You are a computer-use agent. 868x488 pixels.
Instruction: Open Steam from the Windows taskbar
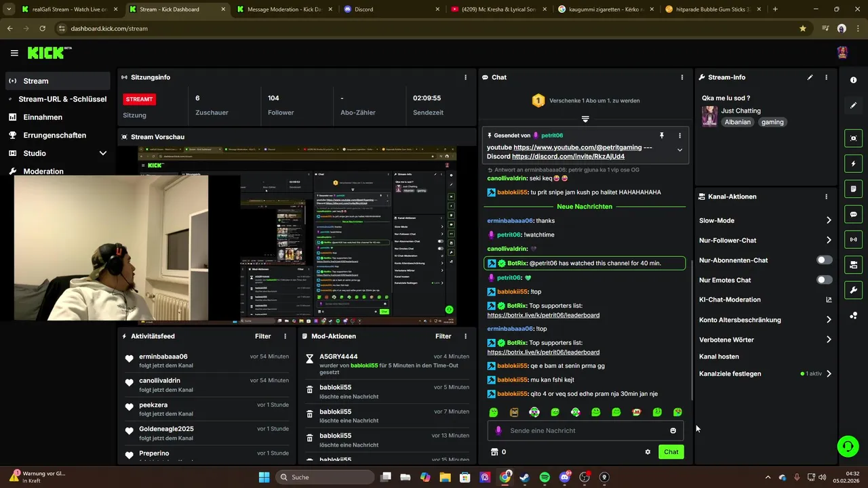(x=525, y=477)
